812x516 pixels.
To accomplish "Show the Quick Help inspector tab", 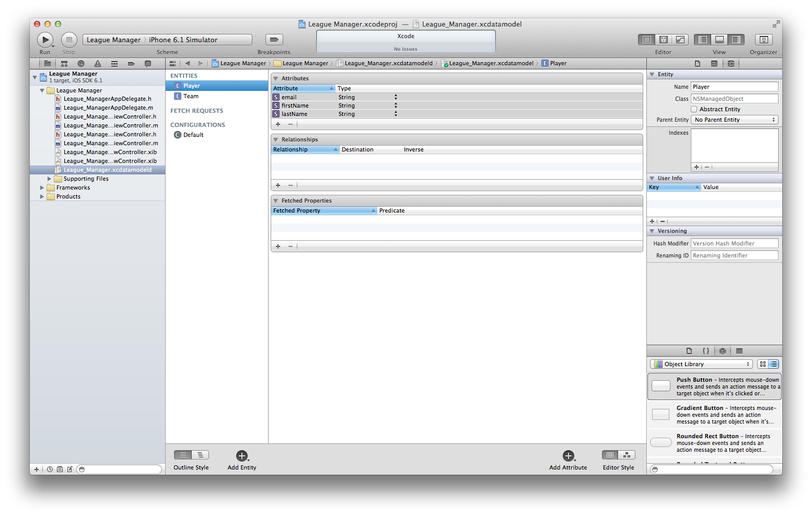I will [714, 64].
